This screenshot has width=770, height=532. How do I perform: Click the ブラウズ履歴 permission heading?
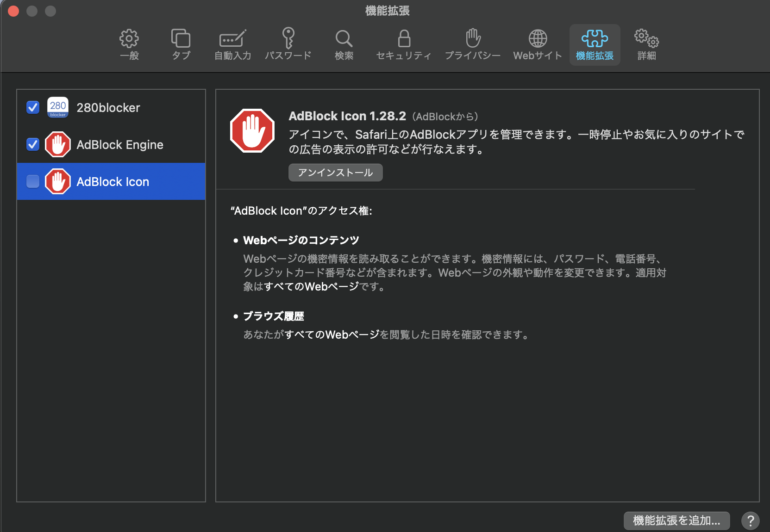(274, 316)
